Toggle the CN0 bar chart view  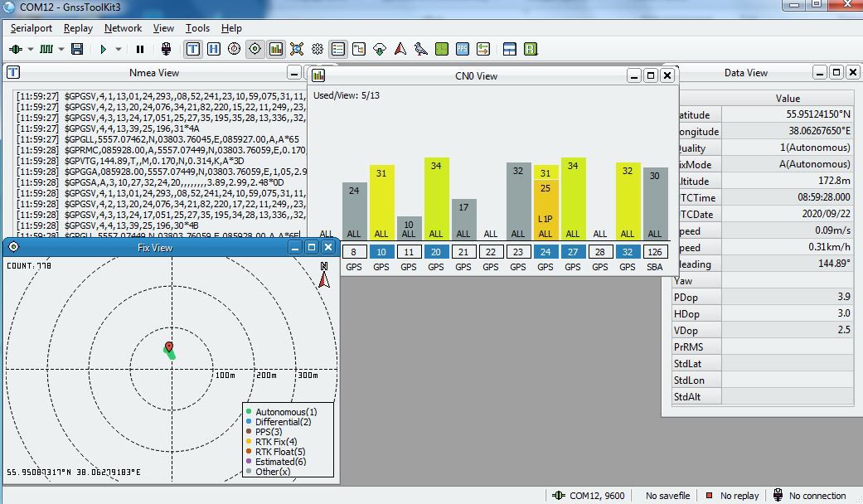[x=276, y=50]
